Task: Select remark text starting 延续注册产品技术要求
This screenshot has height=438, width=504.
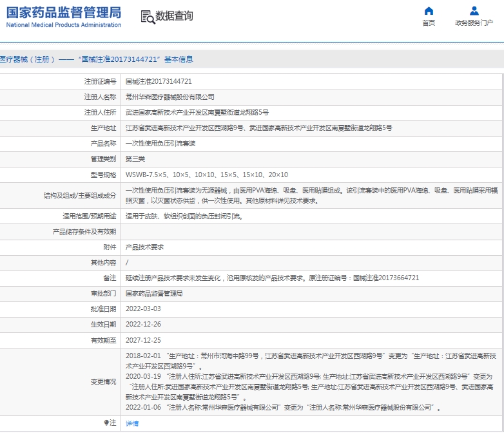Action: 272,278
